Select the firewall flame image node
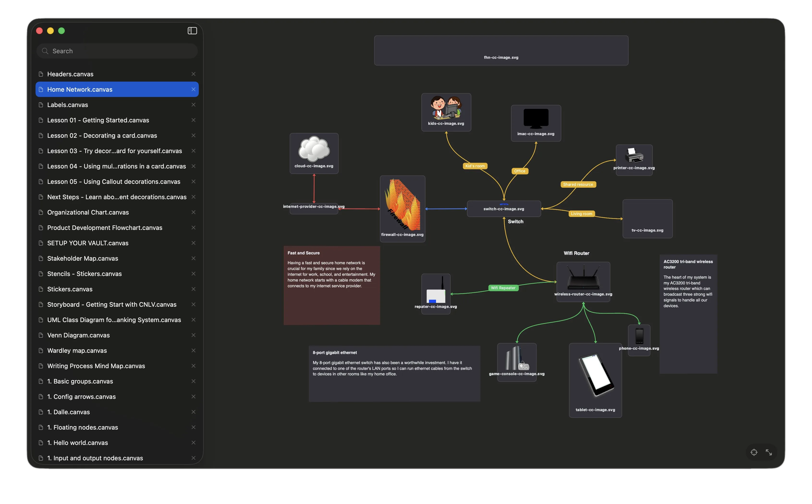 tap(402, 209)
